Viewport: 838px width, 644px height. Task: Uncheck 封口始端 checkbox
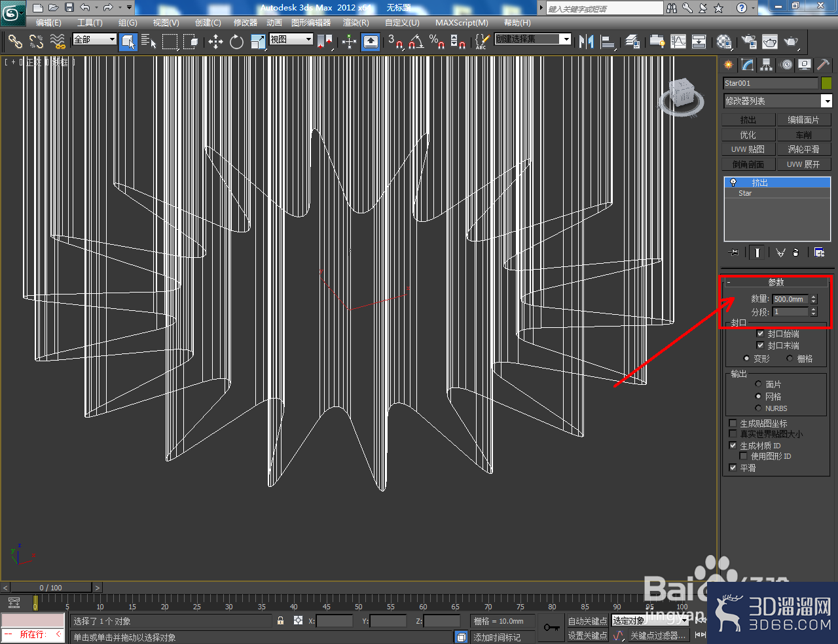pos(760,334)
